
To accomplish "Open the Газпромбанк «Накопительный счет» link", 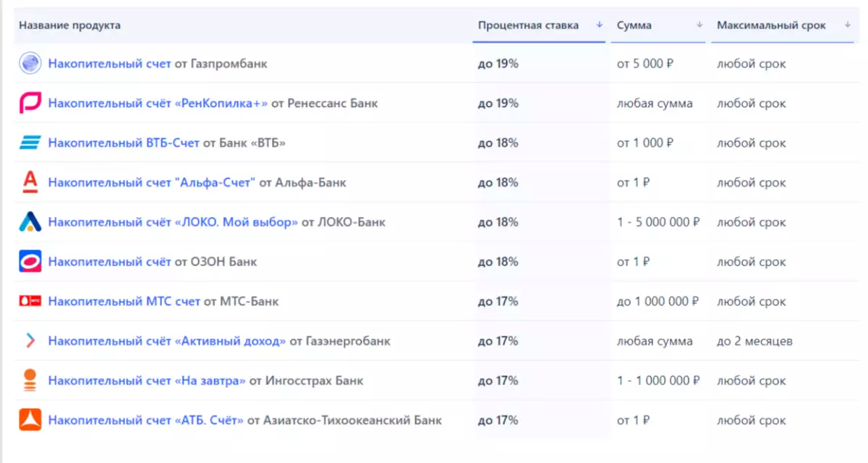I will 110,64.
